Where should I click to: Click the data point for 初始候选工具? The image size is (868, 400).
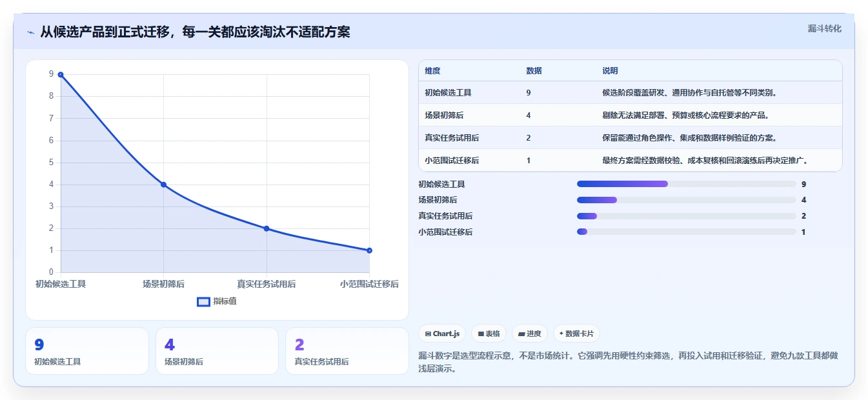coord(61,75)
